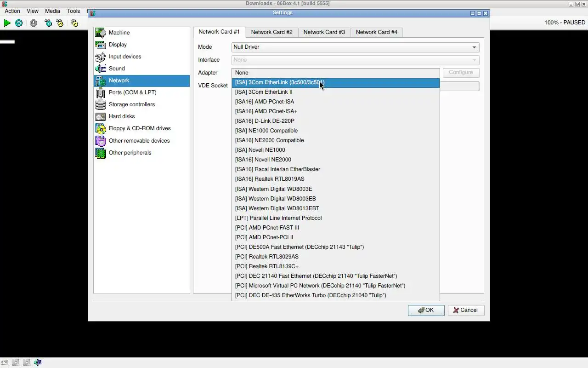Open Storage controllers category
This screenshot has width=588, height=368.
coord(141,104)
